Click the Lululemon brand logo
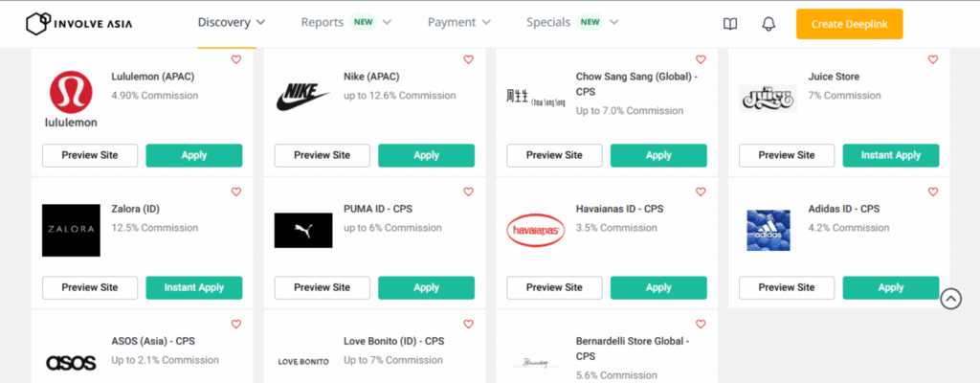Viewport: 980px width, 383px height. (71, 98)
